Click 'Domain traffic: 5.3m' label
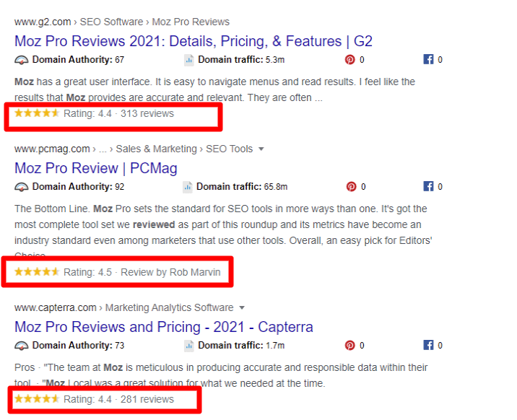Screen dimensions: 517x420 tap(241, 60)
